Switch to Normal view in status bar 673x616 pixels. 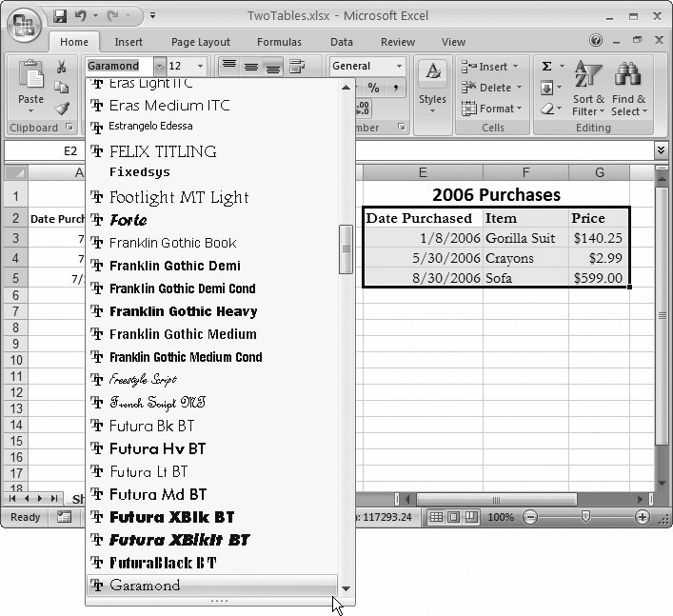point(436,517)
